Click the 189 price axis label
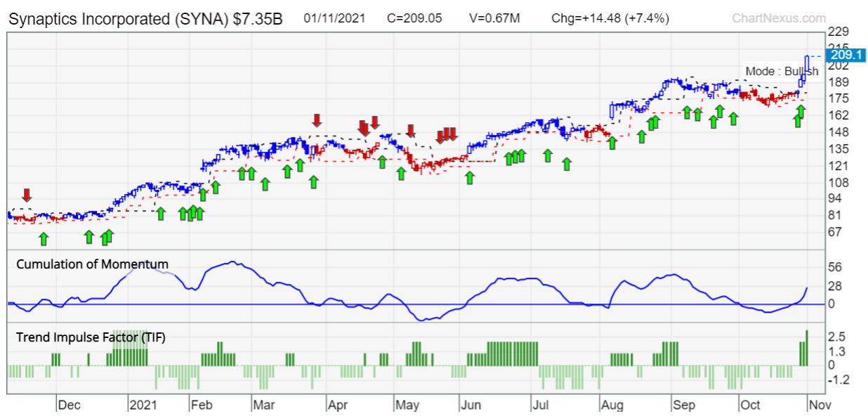 click(839, 82)
